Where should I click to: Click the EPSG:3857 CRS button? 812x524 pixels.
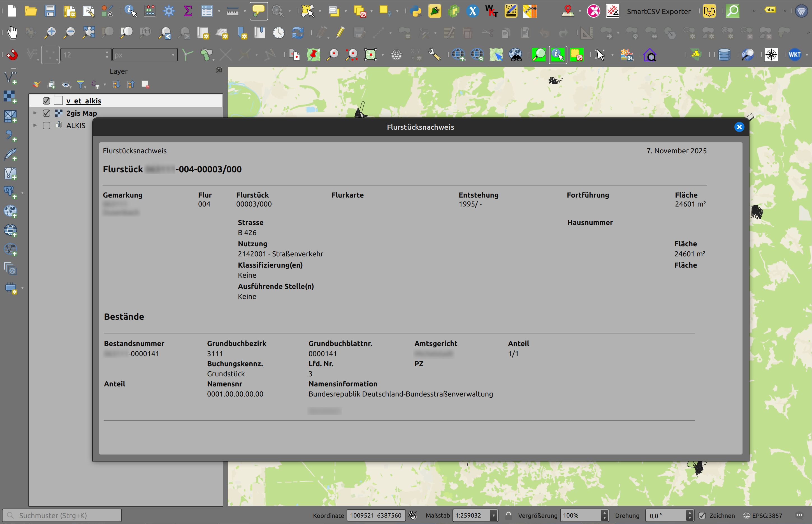[763, 516]
